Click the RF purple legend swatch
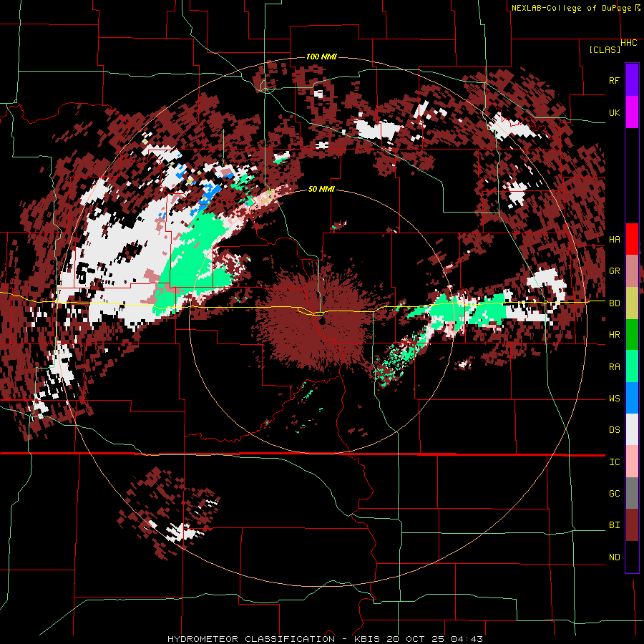The height and width of the screenshot is (644, 644). pos(632,80)
